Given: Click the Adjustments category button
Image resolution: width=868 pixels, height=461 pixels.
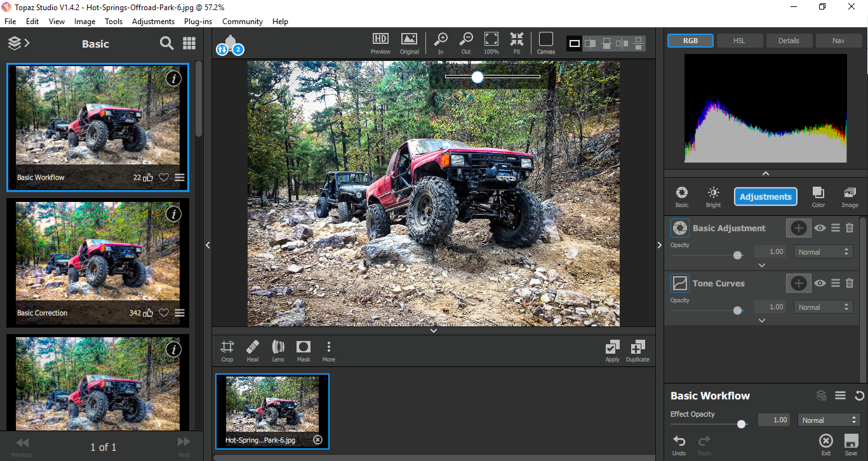Looking at the screenshot, I should [x=765, y=197].
